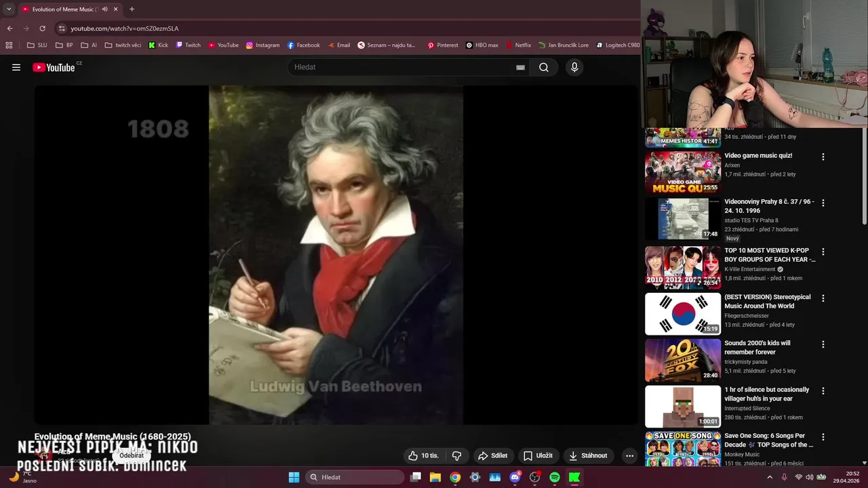Open options for Sounds 2000's kids video
This screenshot has width=868, height=488.
pyautogui.click(x=823, y=344)
